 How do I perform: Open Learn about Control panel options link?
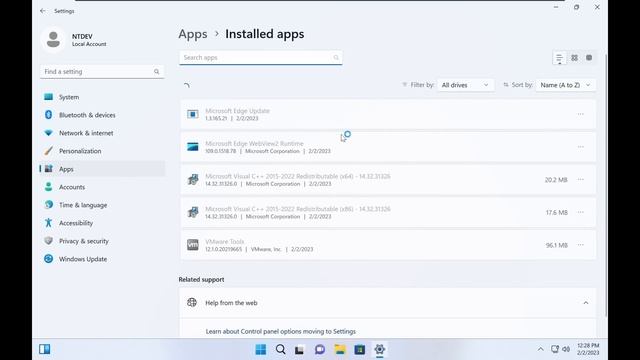point(280,331)
